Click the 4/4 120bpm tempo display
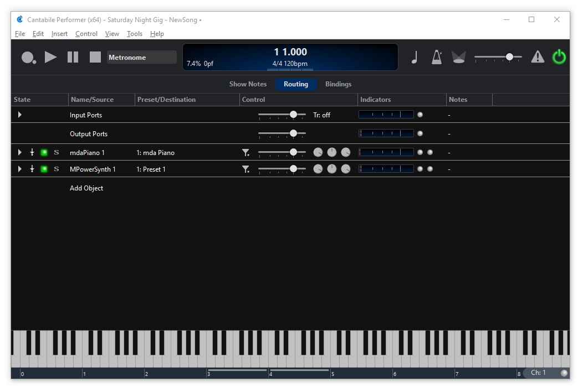 290,64
